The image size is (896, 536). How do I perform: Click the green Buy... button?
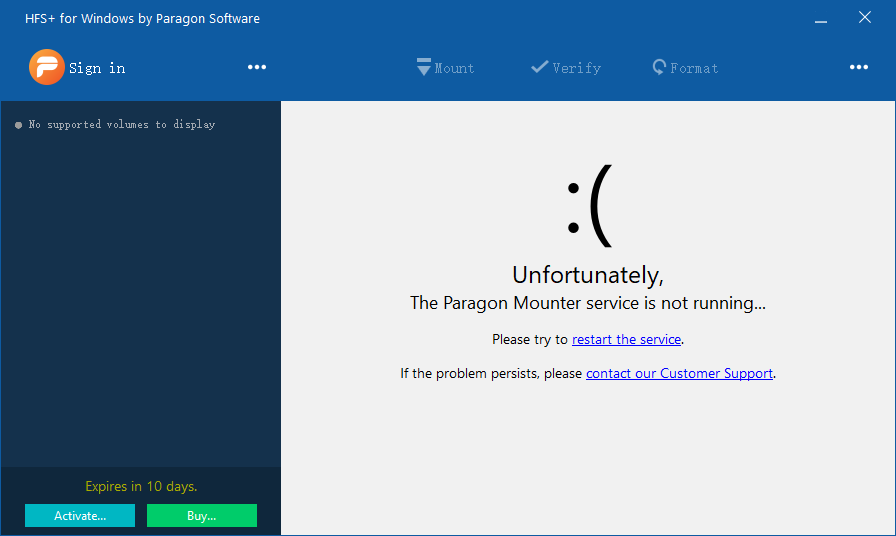pyautogui.click(x=202, y=515)
